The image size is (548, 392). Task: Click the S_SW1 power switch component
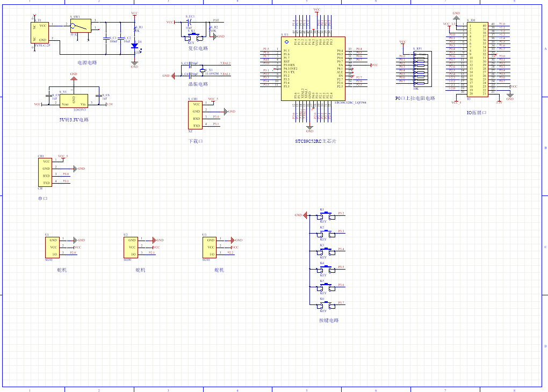tap(81, 25)
